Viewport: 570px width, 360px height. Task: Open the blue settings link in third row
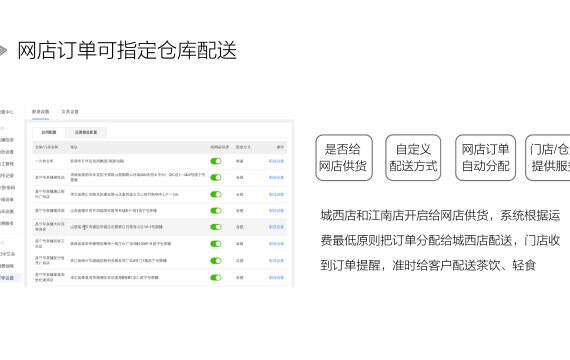(276, 194)
